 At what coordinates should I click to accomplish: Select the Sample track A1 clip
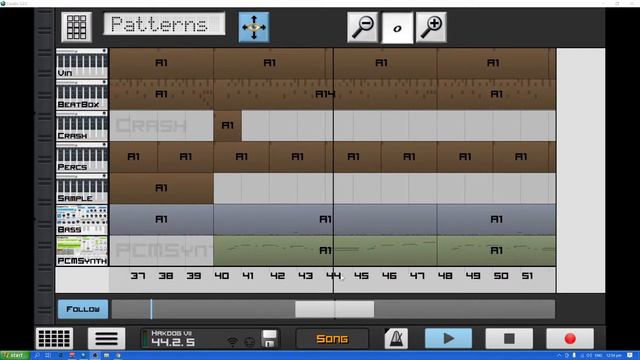click(x=161, y=188)
